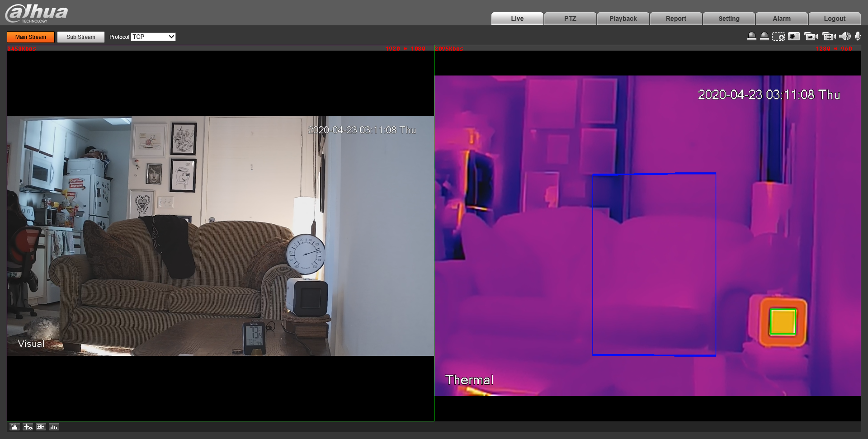The width and height of the screenshot is (868, 439).
Task: Go to the Playback tab
Action: click(623, 19)
